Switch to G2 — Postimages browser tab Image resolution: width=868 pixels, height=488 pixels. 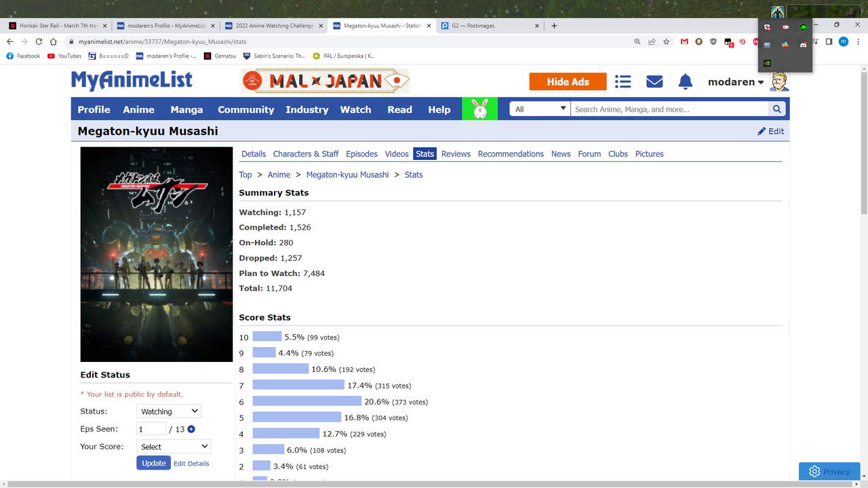click(490, 26)
